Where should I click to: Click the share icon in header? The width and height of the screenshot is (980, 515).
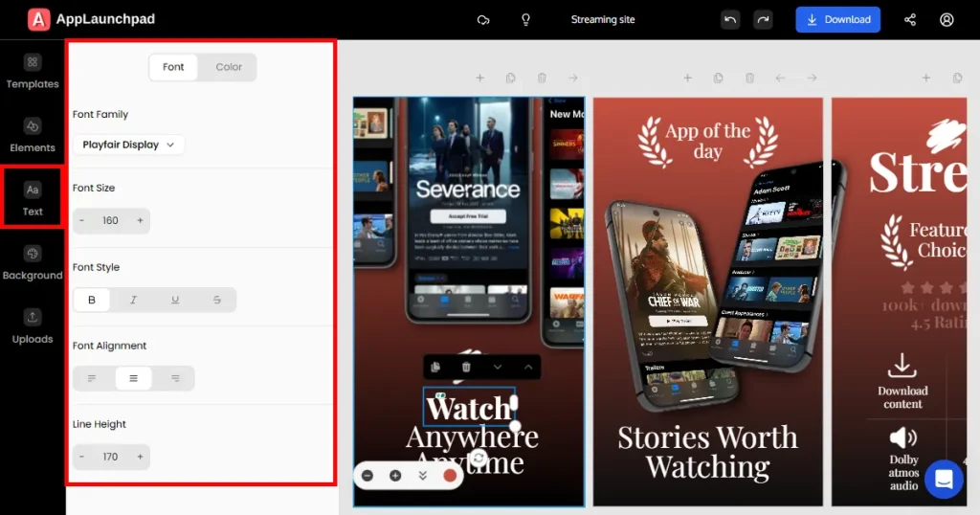point(910,19)
